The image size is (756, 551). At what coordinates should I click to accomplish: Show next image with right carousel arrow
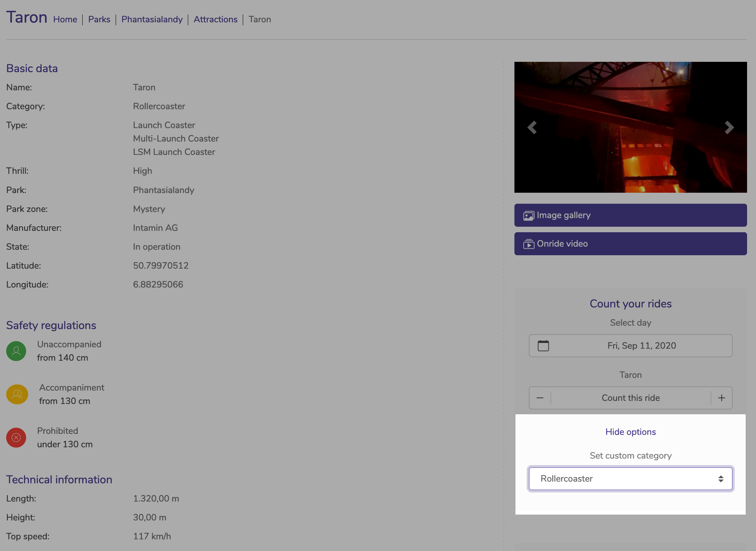[729, 127]
